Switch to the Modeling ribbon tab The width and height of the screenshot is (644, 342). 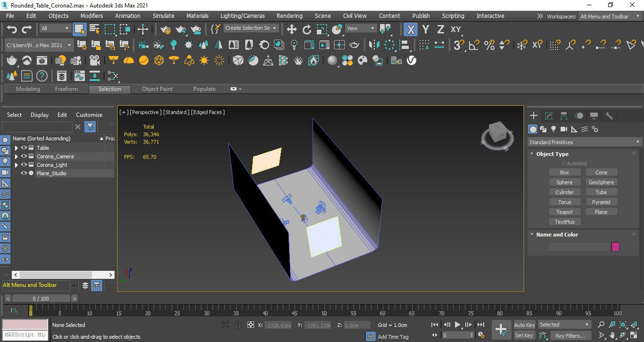click(x=28, y=89)
